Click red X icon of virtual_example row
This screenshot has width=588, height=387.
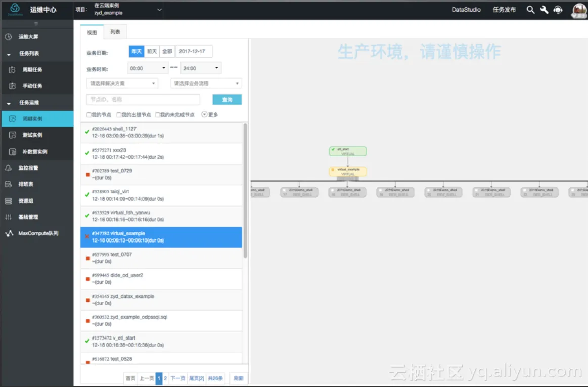click(x=87, y=237)
